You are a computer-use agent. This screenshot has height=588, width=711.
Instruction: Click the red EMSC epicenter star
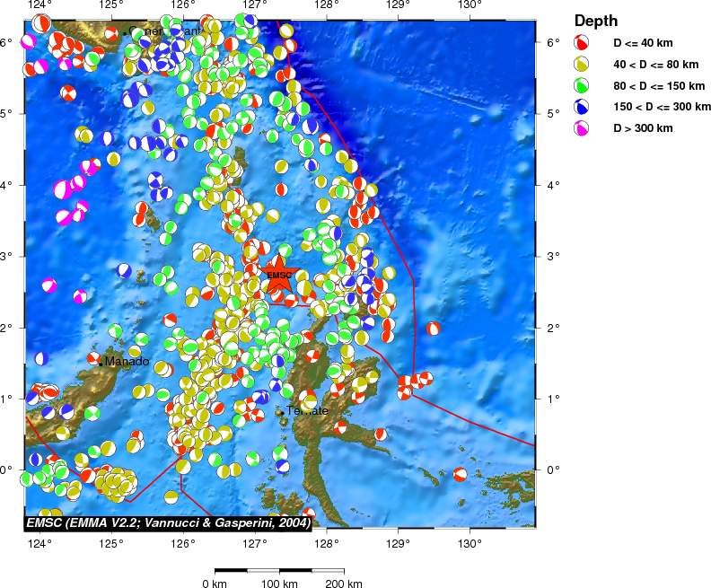click(279, 276)
